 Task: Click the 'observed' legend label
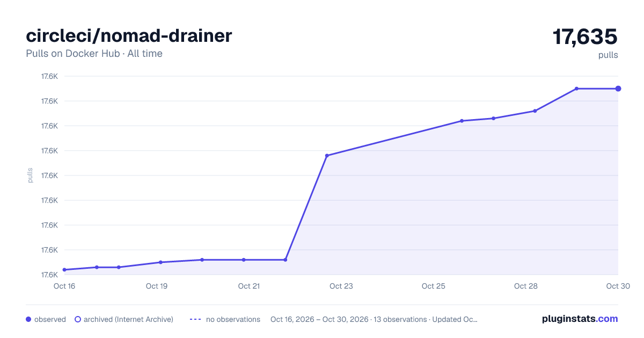(x=50, y=319)
